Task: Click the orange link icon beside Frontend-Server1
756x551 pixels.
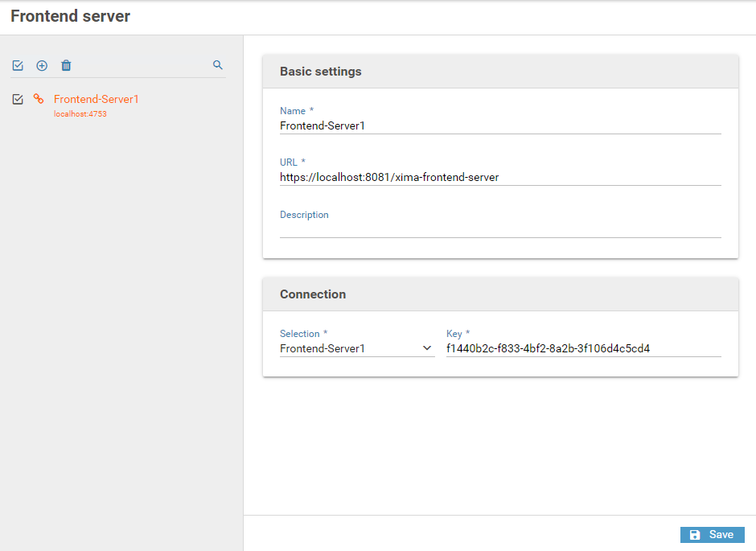Action: tap(39, 99)
